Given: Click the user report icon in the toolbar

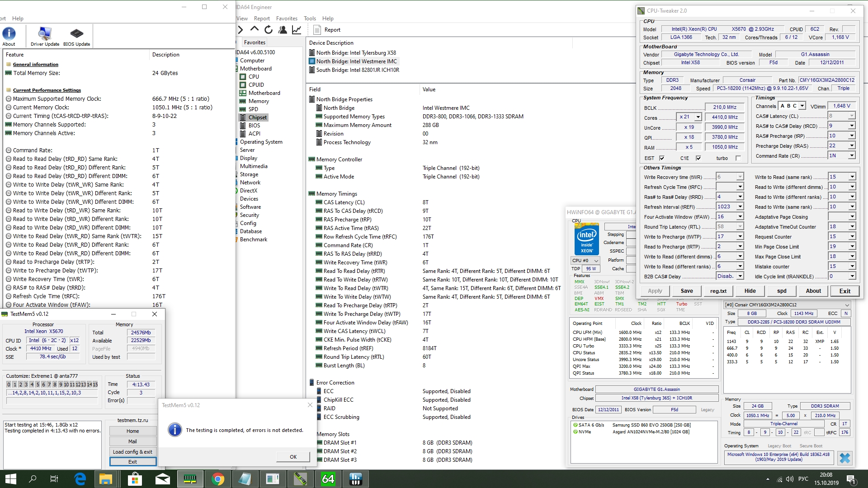Looking at the screenshot, I should (x=283, y=30).
